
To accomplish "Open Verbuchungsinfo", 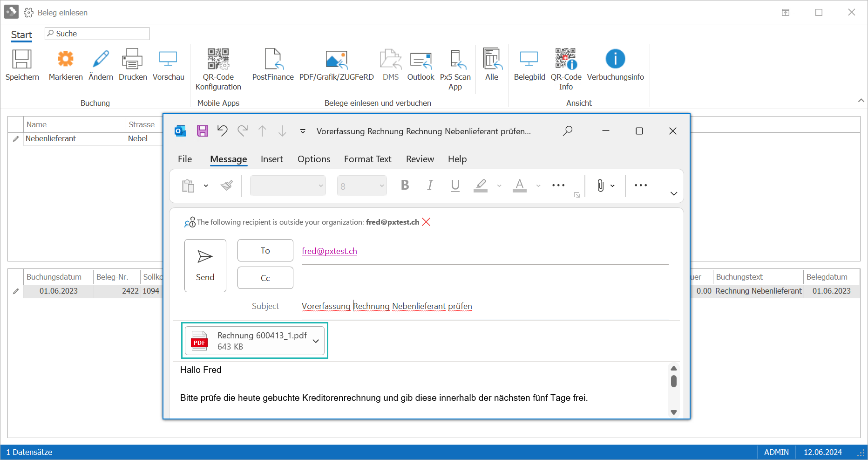I will [x=615, y=65].
